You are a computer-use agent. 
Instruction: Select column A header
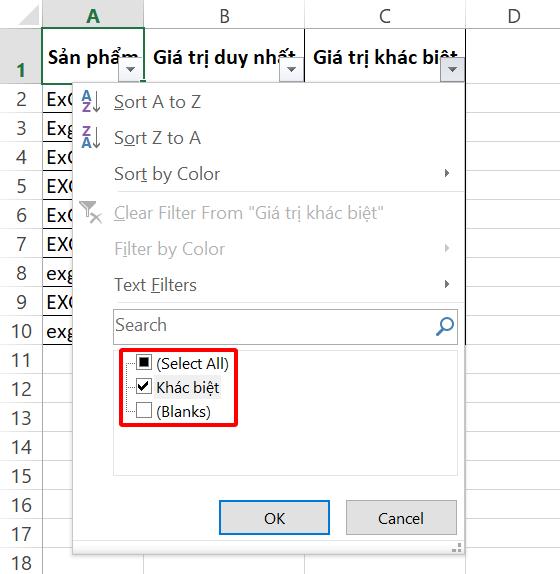tap(93, 15)
